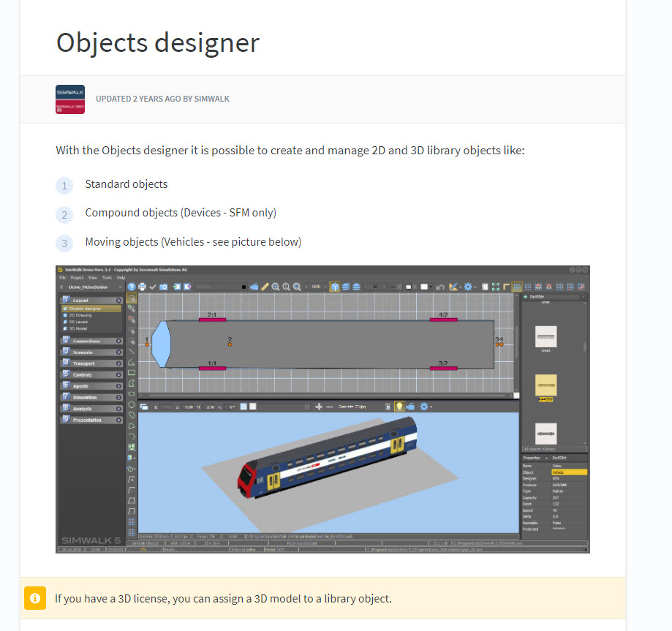Open the Project menu

click(x=77, y=278)
